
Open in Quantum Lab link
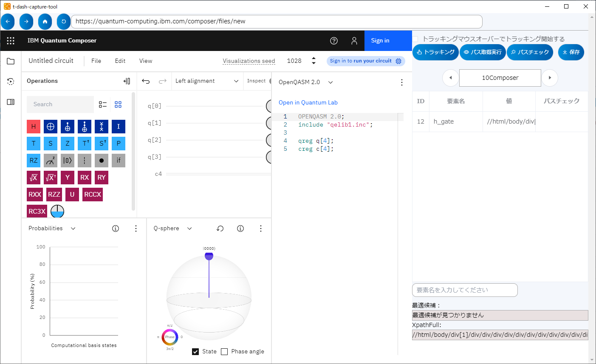point(308,102)
